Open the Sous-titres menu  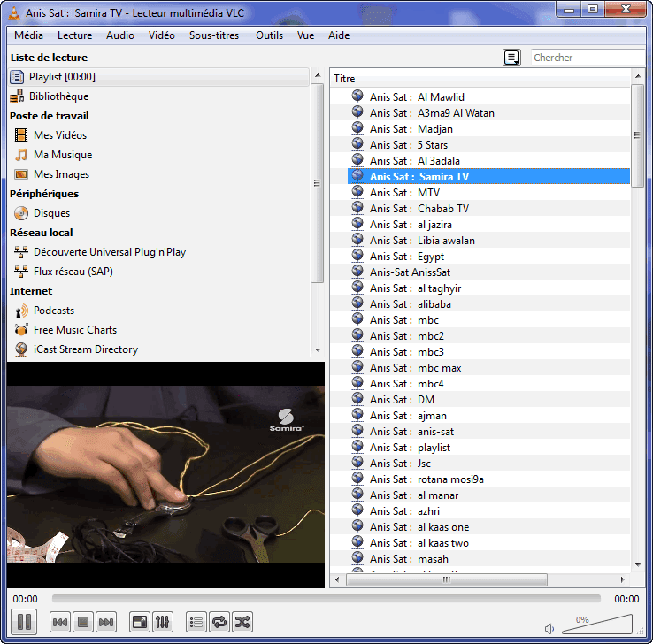pos(214,35)
